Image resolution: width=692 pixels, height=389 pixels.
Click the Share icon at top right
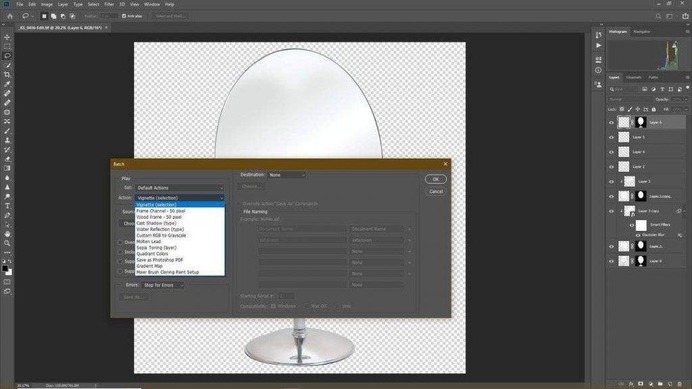pyautogui.click(x=685, y=16)
